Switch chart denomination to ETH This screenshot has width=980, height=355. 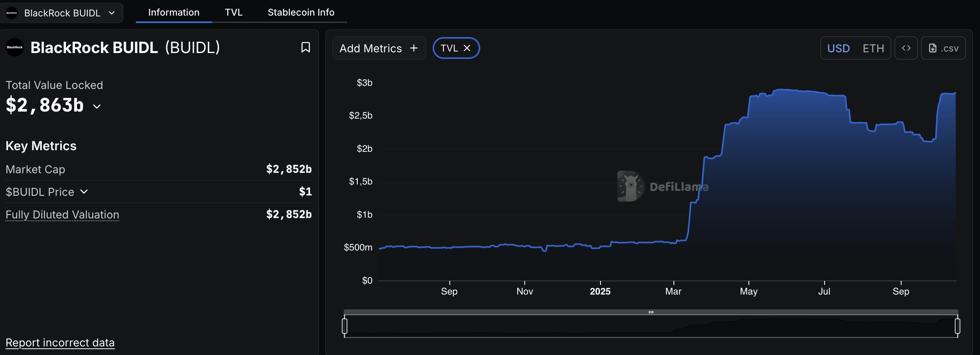(x=873, y=48)
